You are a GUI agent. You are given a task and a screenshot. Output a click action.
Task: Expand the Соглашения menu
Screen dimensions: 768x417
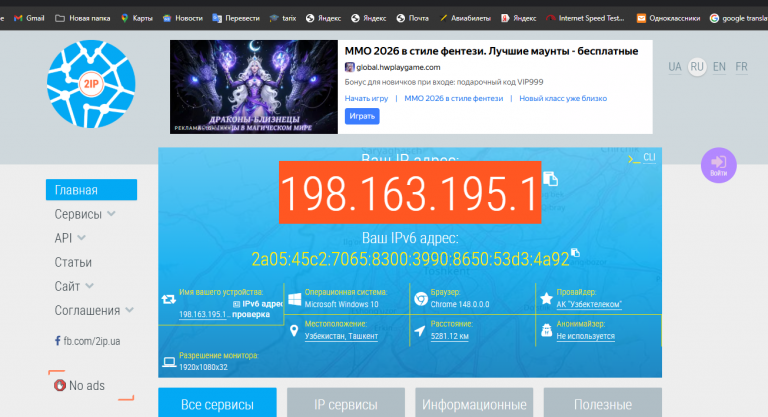tap(94, 310)
